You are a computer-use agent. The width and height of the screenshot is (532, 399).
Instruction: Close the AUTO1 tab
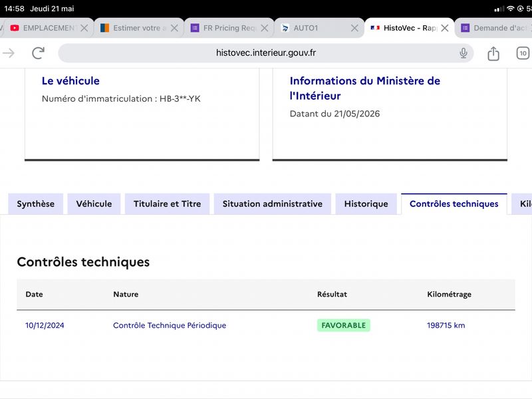pos(354,28)
